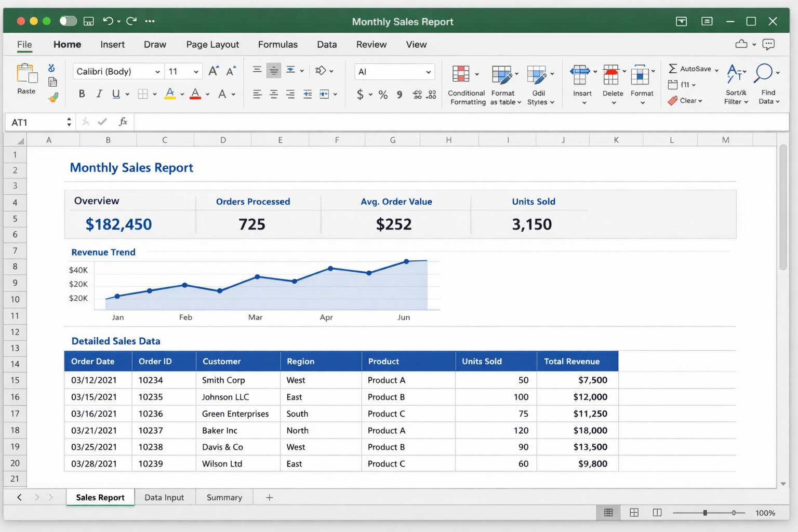
Task: Switch to the Data Input sheet tab
Action: coord(164,497)
